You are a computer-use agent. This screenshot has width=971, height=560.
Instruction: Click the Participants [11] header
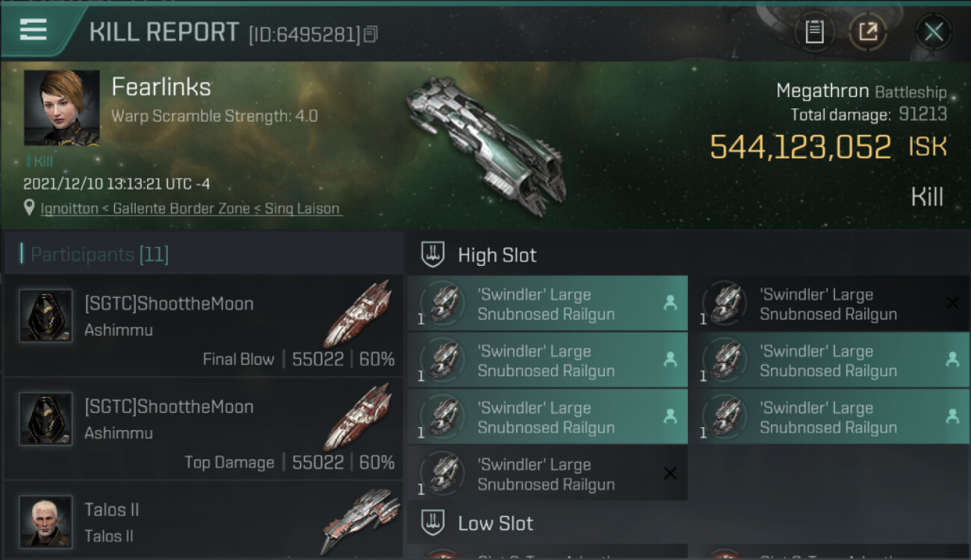point(99,255)
